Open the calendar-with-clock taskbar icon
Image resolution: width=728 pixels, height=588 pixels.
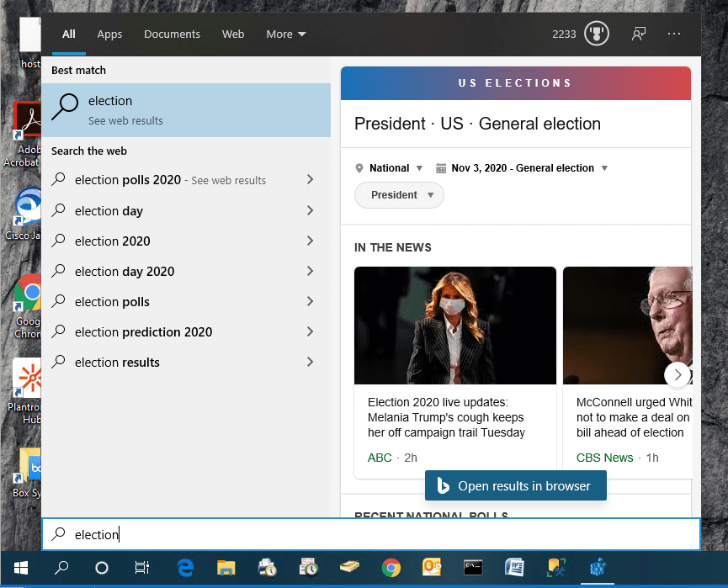(x=308, y=568)
